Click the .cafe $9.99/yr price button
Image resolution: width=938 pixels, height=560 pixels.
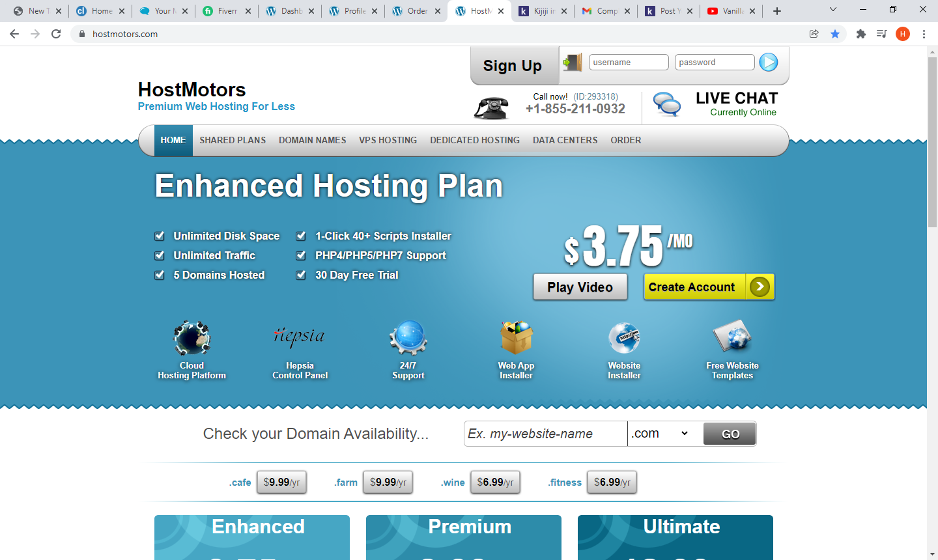point(281,483)
